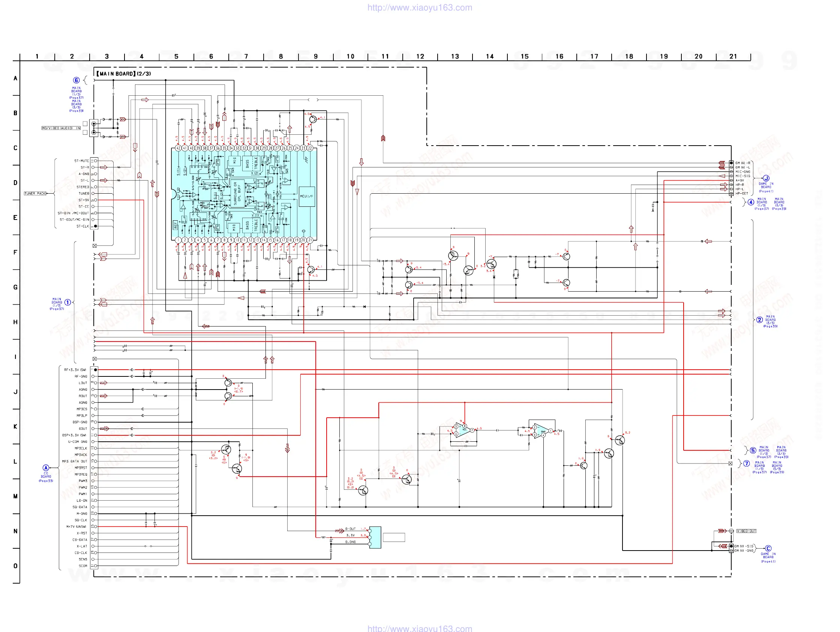The height and width of the screenshot is (632, 840).
Task: Select the TUNER PACK label box
Action: pyautogui.click(x=35, y=193)
